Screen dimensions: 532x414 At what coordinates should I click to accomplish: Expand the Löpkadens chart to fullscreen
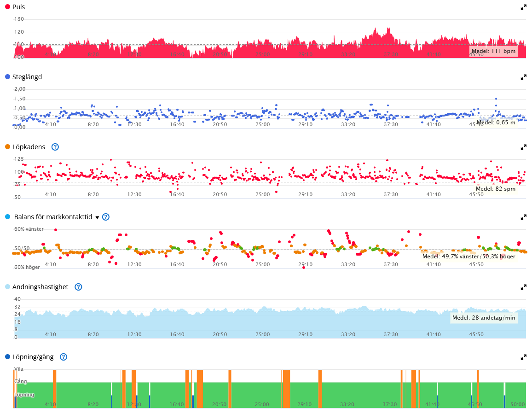pos(524,147)
